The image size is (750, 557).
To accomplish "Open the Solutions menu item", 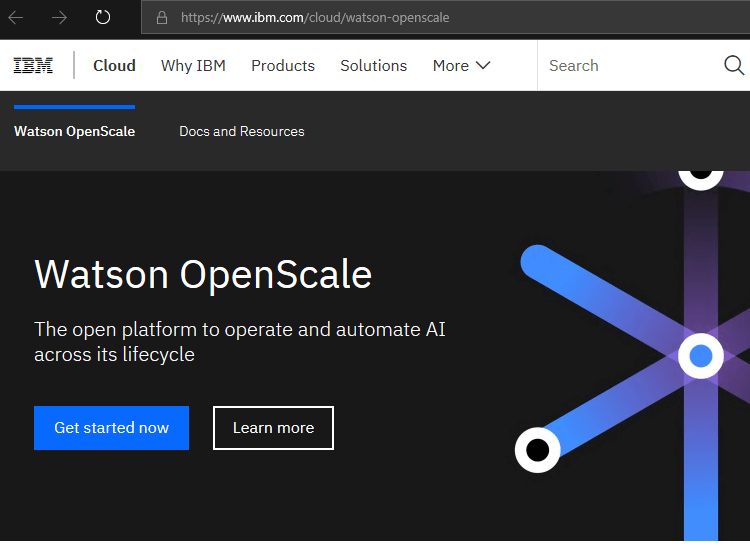I will (x=374, y=66).
